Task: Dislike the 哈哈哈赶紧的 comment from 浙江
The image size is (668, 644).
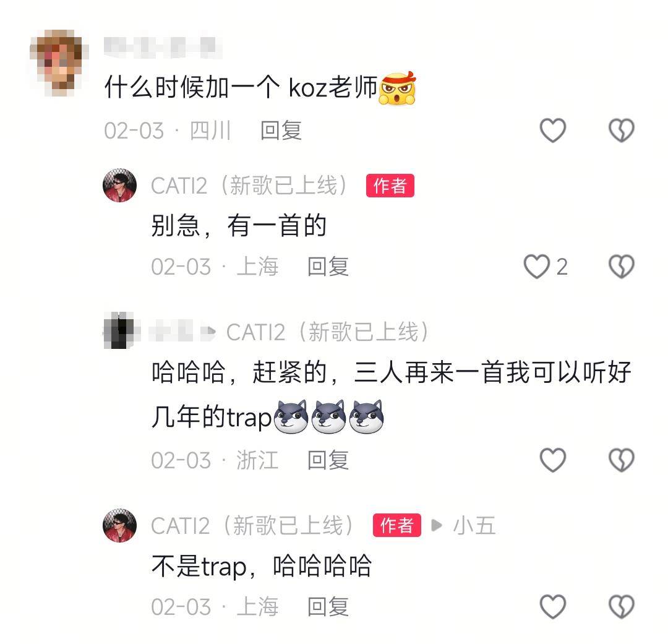Action: (622, 460)
